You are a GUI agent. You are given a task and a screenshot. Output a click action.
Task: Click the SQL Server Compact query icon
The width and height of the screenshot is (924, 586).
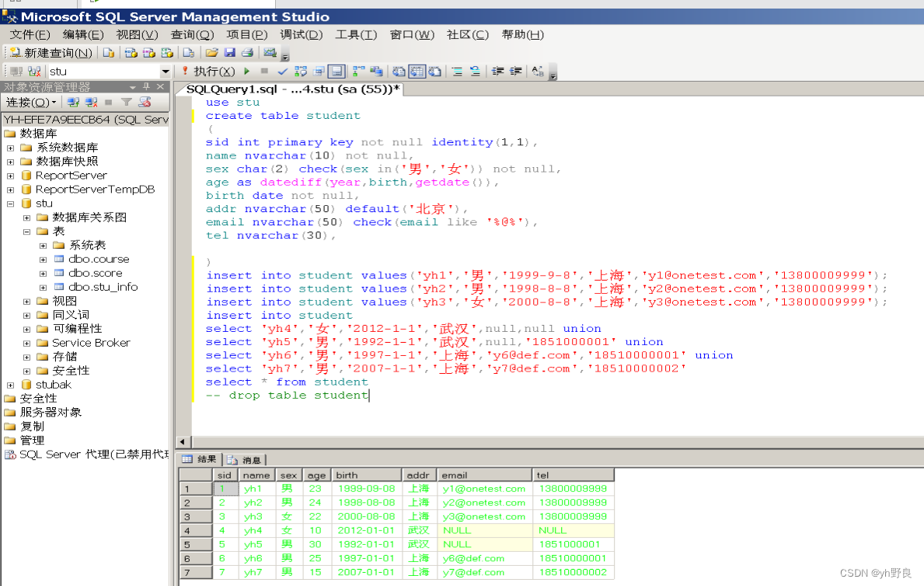(x=189, y=53)
